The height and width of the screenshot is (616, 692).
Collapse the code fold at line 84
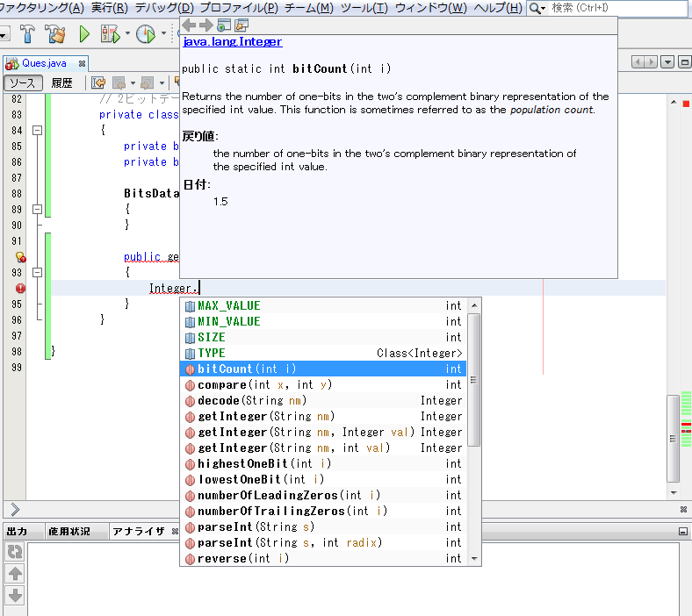pyautogui.click(x=38, y=130)
